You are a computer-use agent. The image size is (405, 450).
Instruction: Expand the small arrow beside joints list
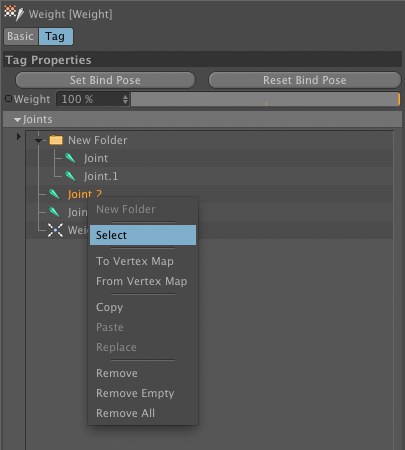tap(19, 136)
